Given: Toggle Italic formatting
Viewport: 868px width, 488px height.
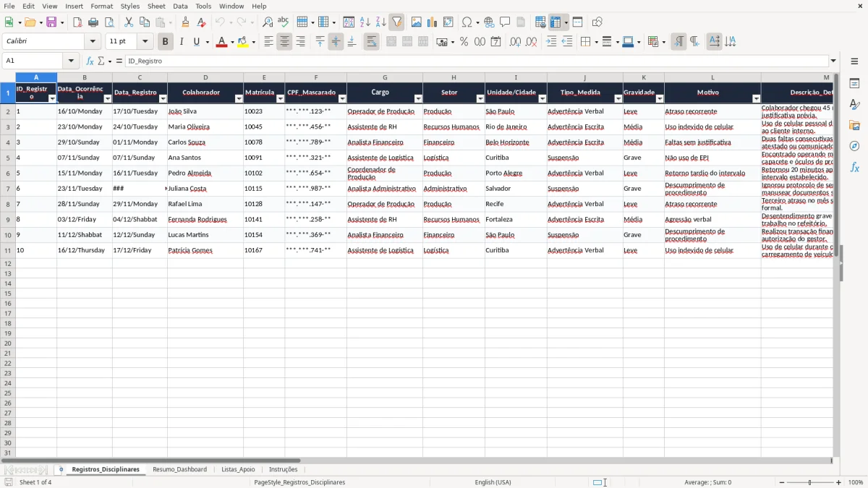Looking at the screenshot, I should coord(181,42).
